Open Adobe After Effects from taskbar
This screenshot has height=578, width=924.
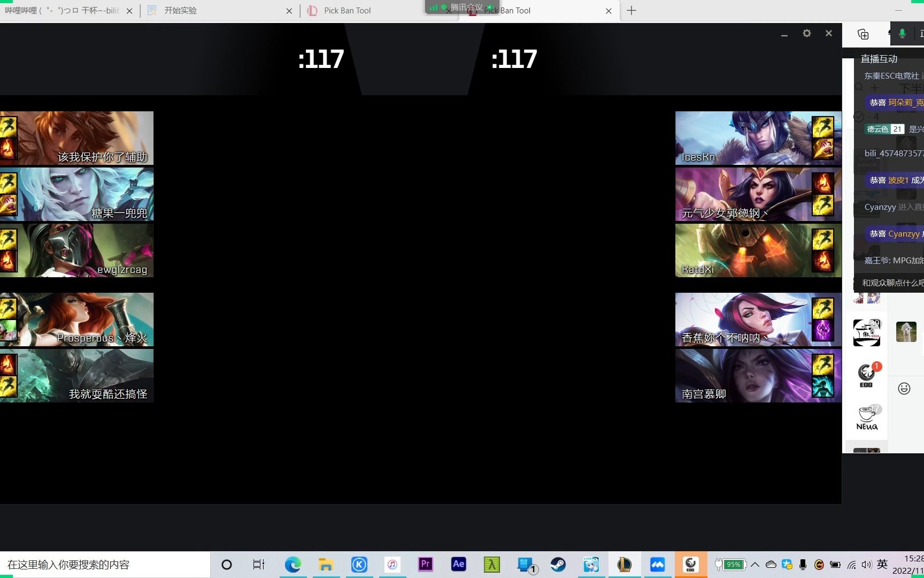point(459,565)
